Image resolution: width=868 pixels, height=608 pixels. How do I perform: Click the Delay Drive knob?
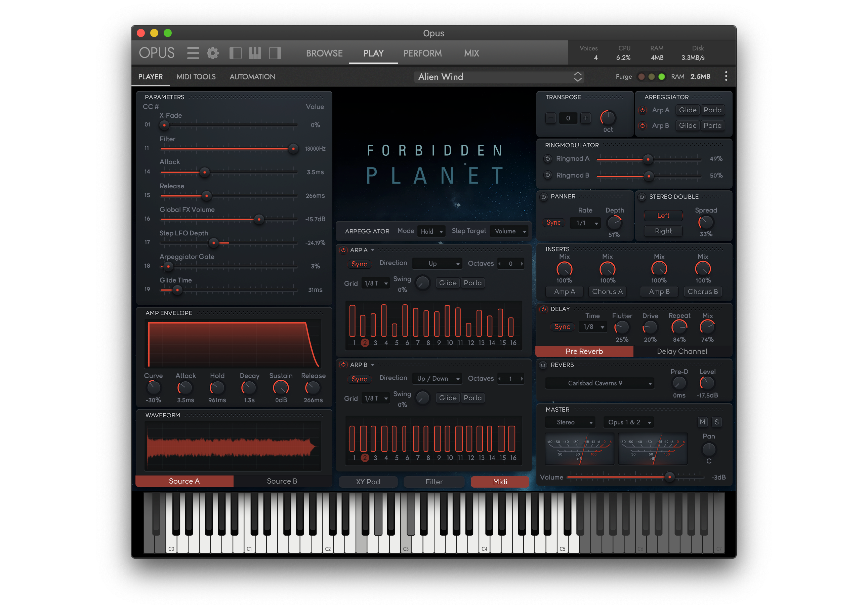tap(650, 327)
